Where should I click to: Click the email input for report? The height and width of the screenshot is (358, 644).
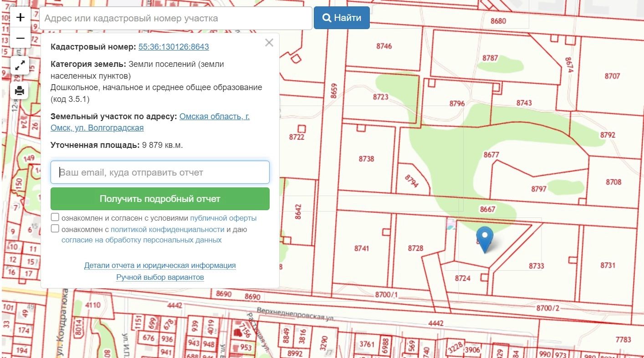160,172
